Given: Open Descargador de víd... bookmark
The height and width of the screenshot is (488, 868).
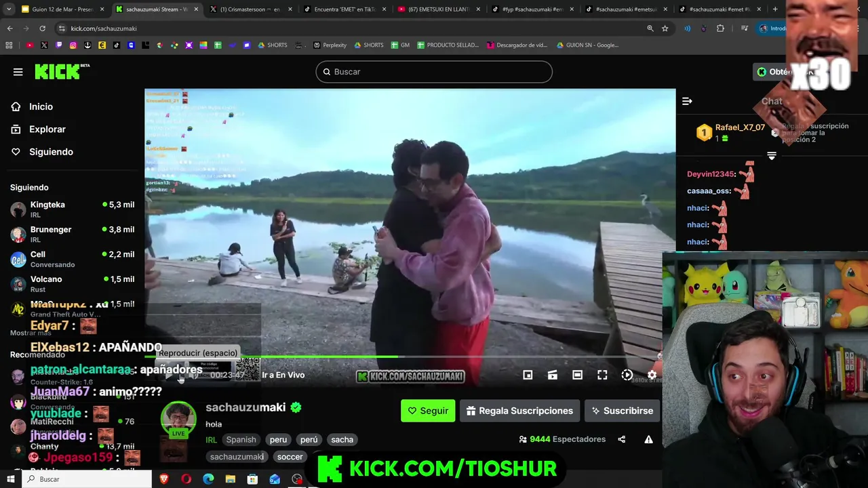Looking at the screenshot, I should tap(517, 45).
